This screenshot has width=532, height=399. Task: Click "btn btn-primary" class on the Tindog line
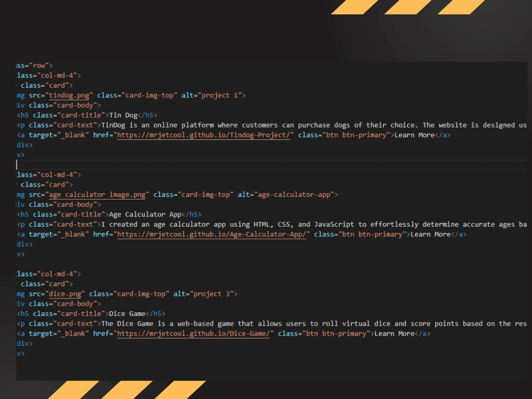(x=356, y=135)
